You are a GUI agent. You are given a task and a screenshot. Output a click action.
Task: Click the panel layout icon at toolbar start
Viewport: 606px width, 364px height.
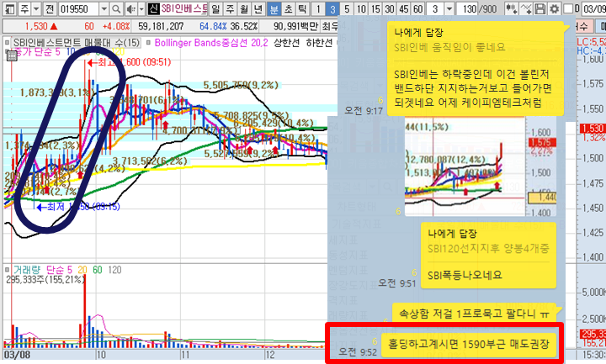pos(9,8)
